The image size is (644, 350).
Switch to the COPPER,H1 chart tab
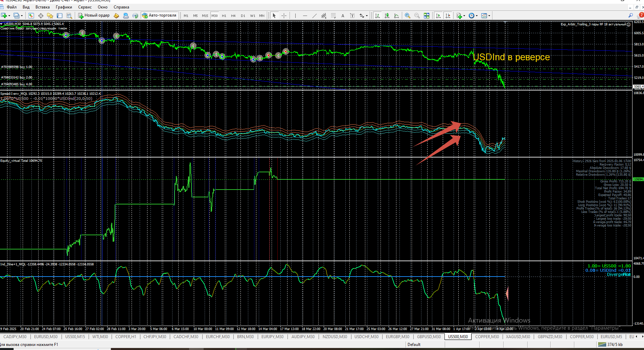pos(125,337)
